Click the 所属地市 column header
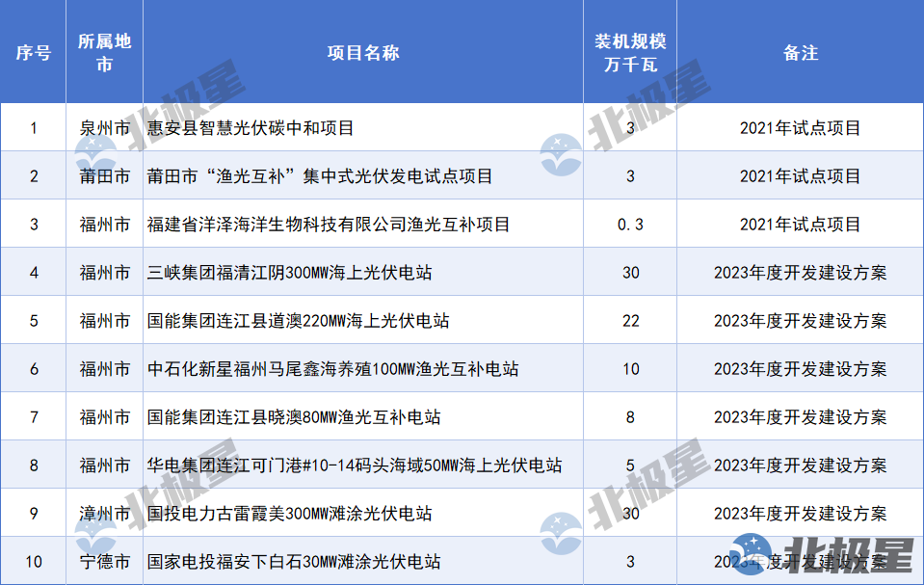The height and width of the screenshot is (585, 924). (x=104, y=53)
